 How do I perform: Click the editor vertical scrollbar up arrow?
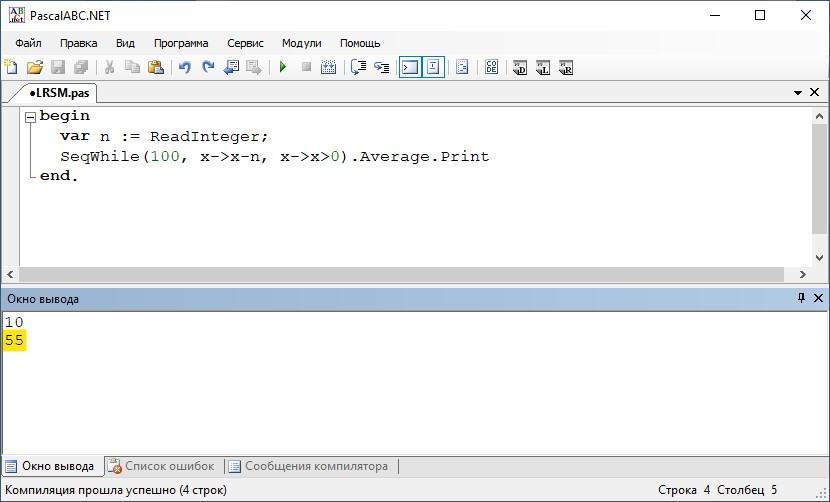click(819, 116)
